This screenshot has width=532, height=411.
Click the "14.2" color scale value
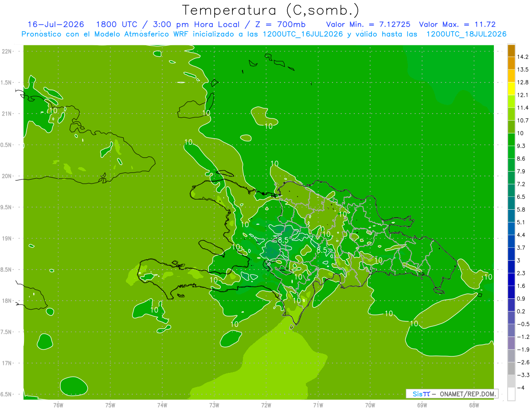523,57
